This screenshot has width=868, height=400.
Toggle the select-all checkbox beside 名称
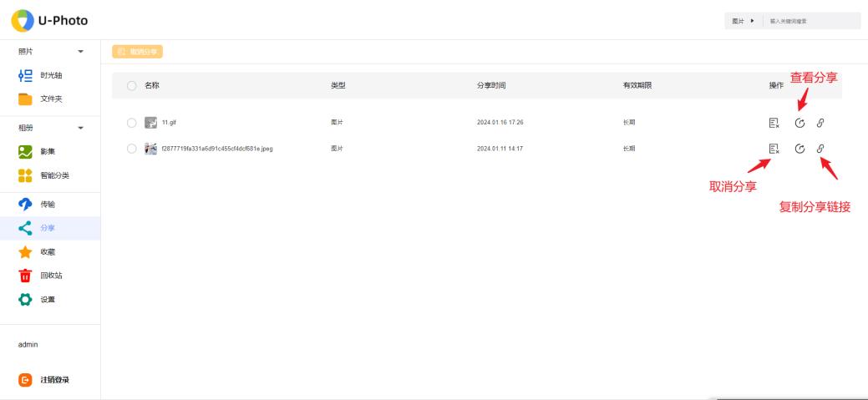point(131,85)
